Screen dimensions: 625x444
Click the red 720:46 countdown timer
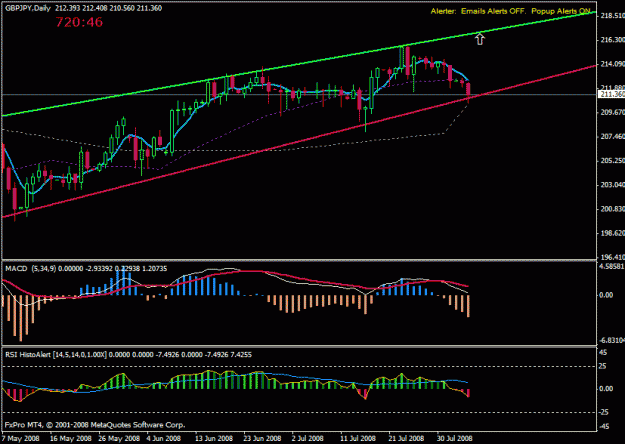79,22
